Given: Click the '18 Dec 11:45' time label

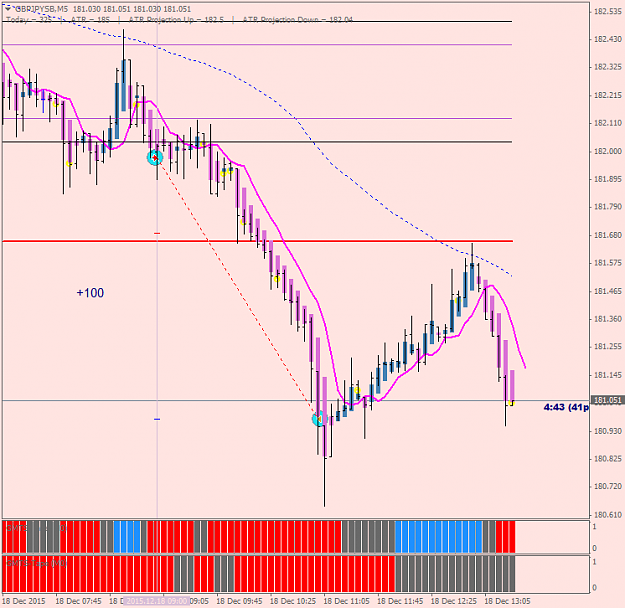Looking at the screenshot, I should (400, 601).
